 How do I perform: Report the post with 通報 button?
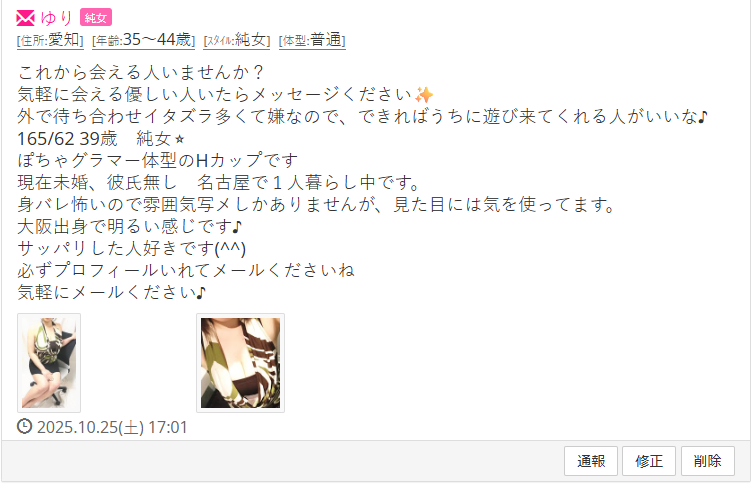click(x=591, y=461)
